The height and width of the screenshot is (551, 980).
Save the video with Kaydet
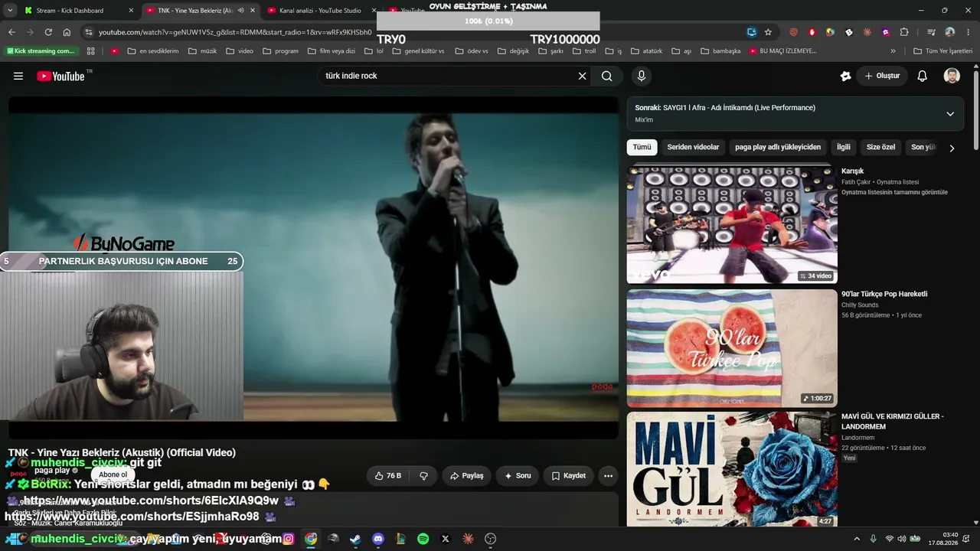(569, 476)
